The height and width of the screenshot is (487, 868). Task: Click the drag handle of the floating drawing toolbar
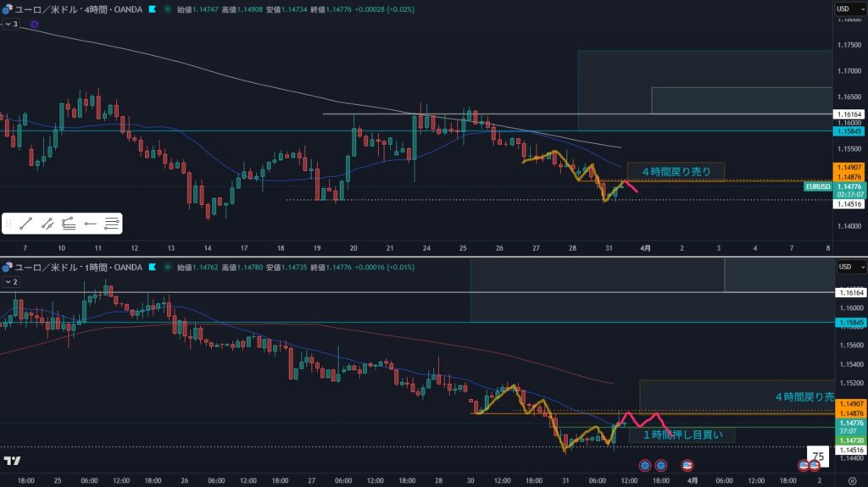[x=9, y=224]
